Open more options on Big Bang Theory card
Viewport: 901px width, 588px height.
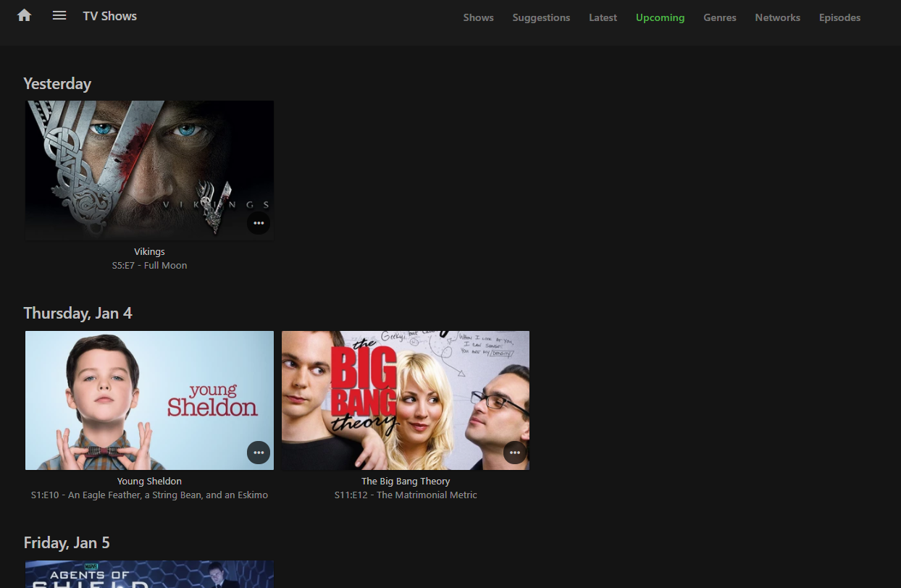coord(515,453)
